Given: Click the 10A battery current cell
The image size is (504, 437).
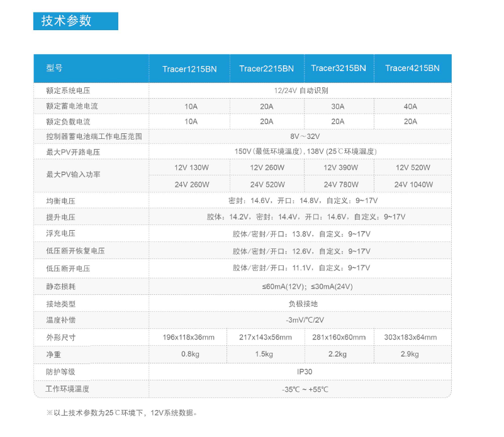Looking at the screenshot, I should [191, 106].
